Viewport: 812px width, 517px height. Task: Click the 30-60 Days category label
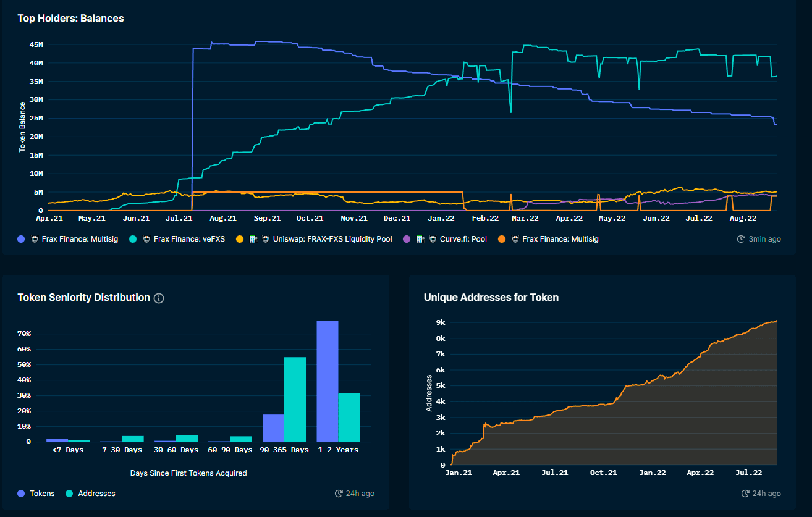click(176, 450)
